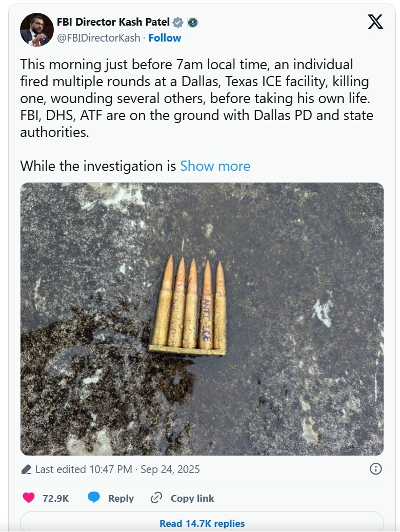Viewport: 400px width, 532px height.
Task: Open the Last edited 10:47 PM timestamp
Action: (x=117, y=469)
